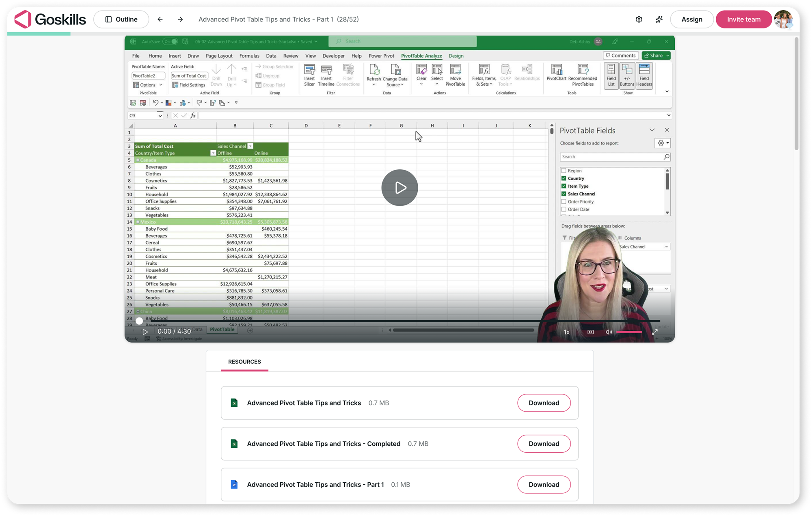Image resolution: width=812 pixels, height=516 pixels.
Task: Open Sales Channel filter dropdown in pivot
Action: pyautogui.click(x=251, y=146)
